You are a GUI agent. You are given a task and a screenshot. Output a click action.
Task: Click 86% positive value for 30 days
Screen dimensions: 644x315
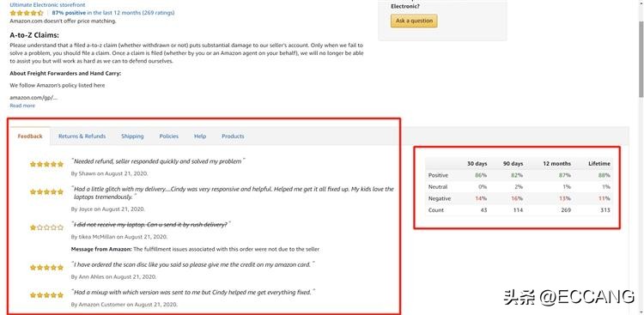481,175
